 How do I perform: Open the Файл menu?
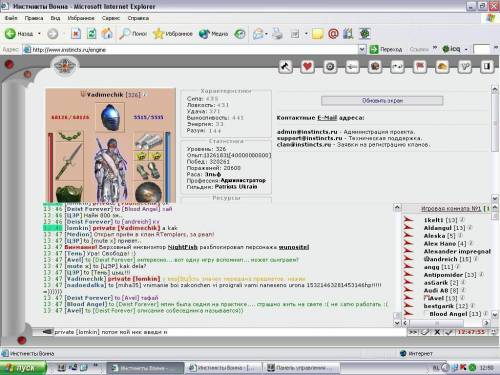[11, 18]
